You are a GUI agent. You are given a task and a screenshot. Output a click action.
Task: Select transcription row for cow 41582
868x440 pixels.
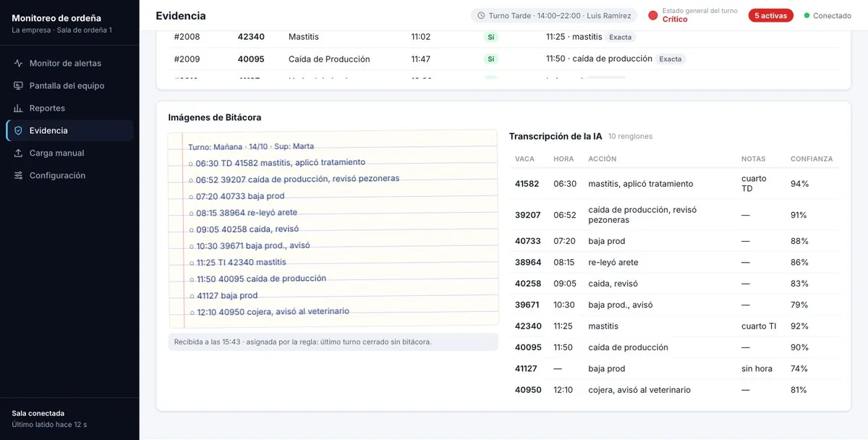pyautogui.click(x=674, y=184)
